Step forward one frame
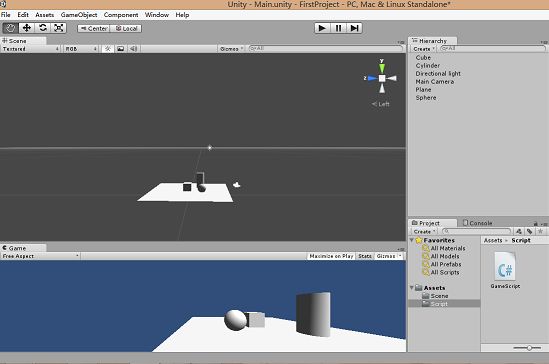The image size is (549, 364). point(354,28)
